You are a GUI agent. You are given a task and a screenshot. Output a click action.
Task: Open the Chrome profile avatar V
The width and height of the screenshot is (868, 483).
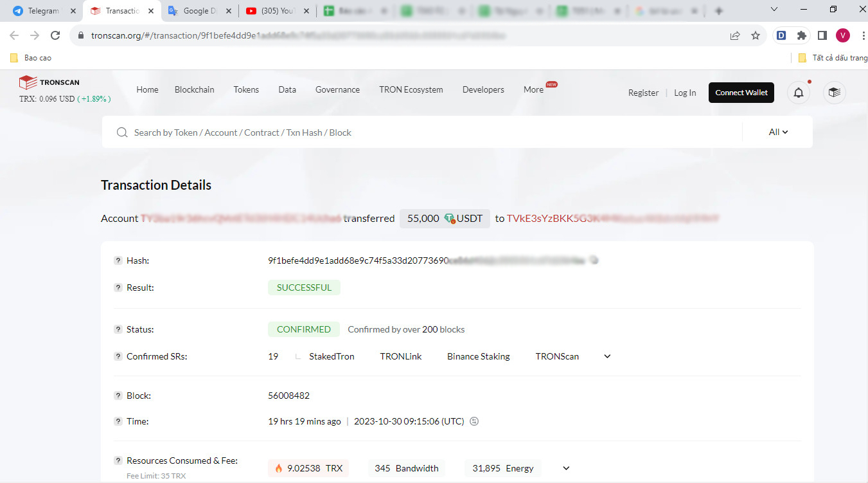[x=843, y=35]
